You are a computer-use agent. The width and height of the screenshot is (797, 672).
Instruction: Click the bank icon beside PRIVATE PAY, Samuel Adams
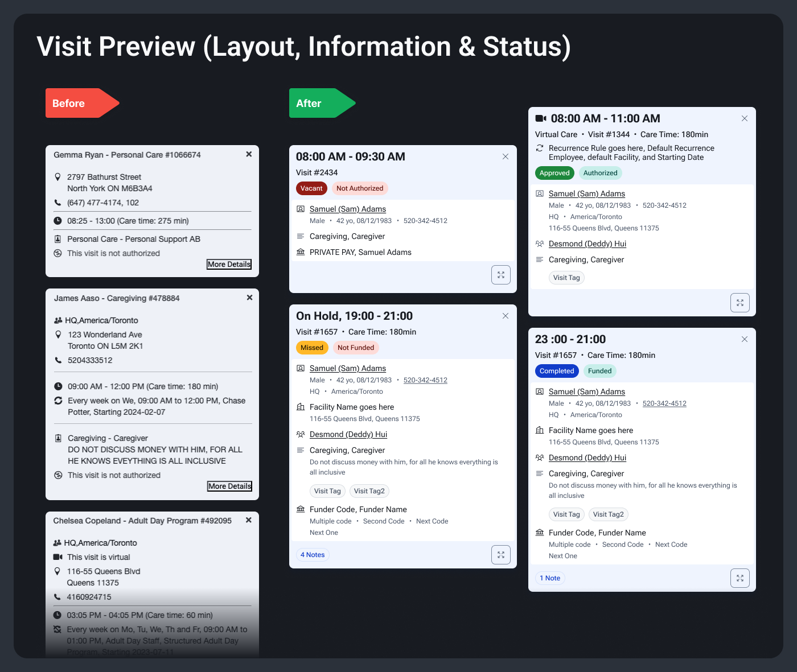pos(301,252)
